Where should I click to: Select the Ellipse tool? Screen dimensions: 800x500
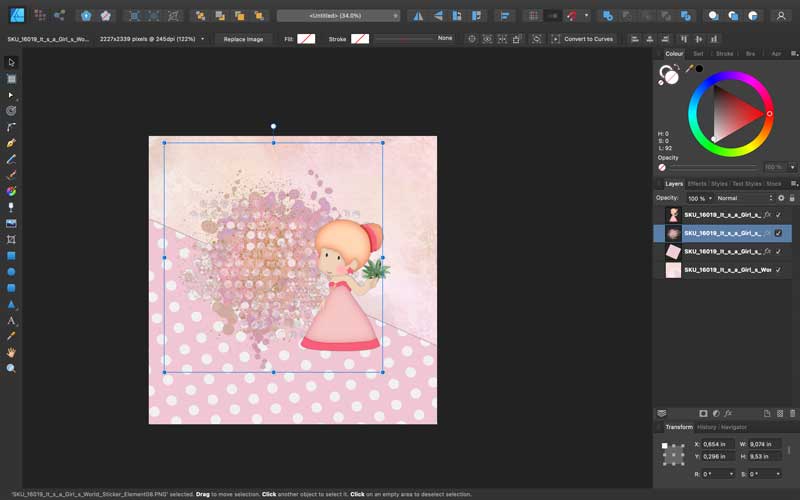tap(11, 272)
